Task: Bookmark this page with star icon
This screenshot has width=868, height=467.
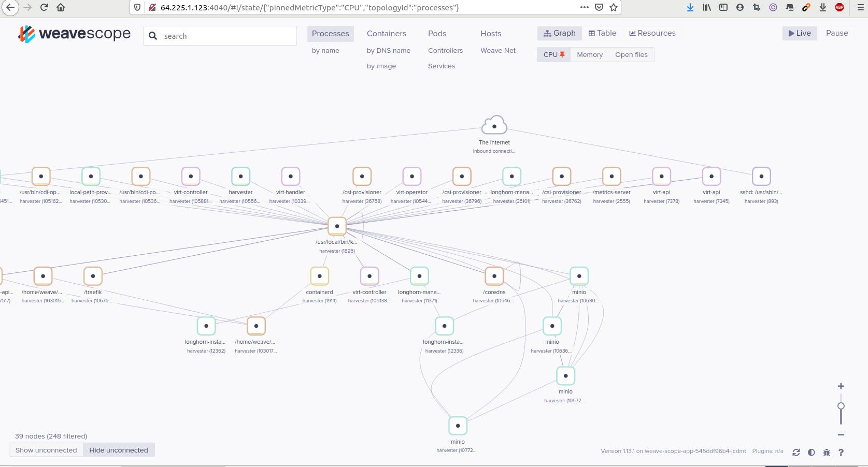Action: (614, 7)
